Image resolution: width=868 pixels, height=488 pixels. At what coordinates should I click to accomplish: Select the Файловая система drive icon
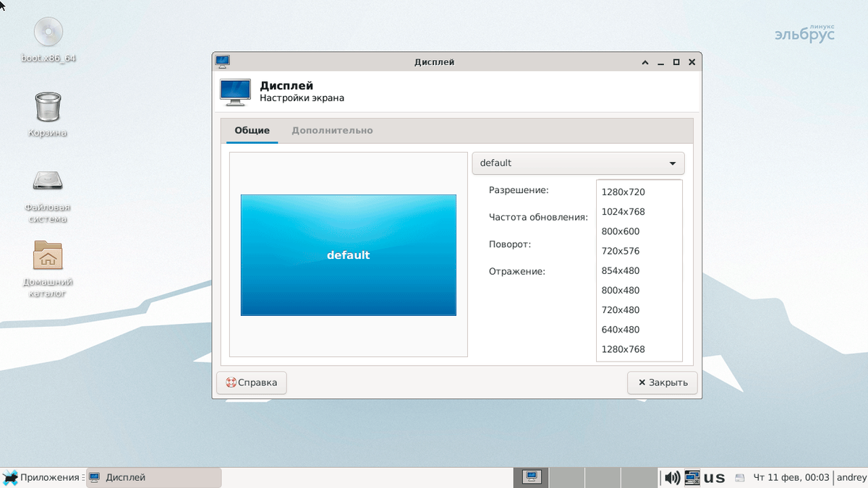point(48,181)
